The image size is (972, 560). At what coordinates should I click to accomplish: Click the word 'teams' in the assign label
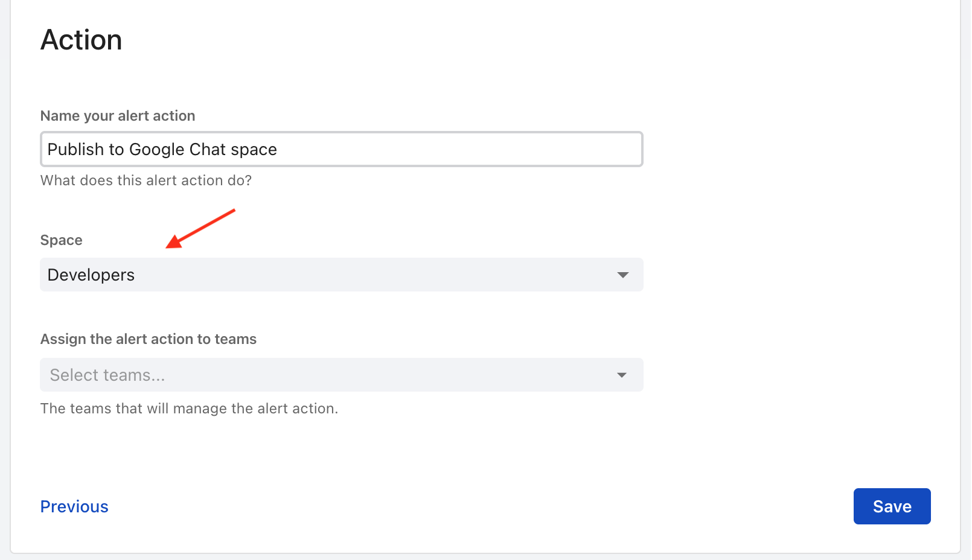tap(235, 339)
